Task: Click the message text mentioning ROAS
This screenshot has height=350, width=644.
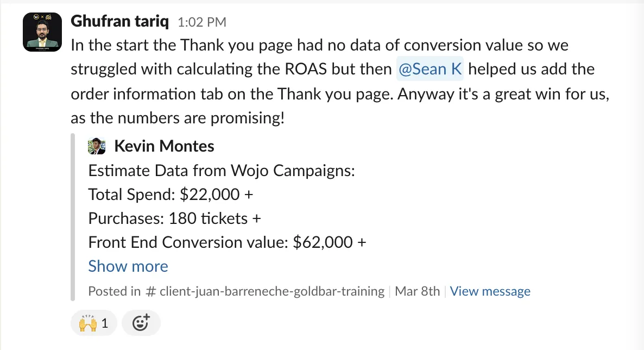Action: click(x=340, y=82)
